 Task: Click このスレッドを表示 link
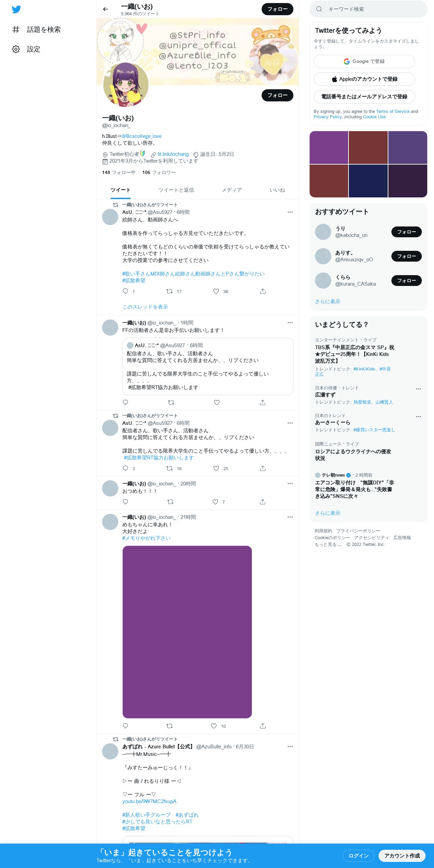click(145, 307)
